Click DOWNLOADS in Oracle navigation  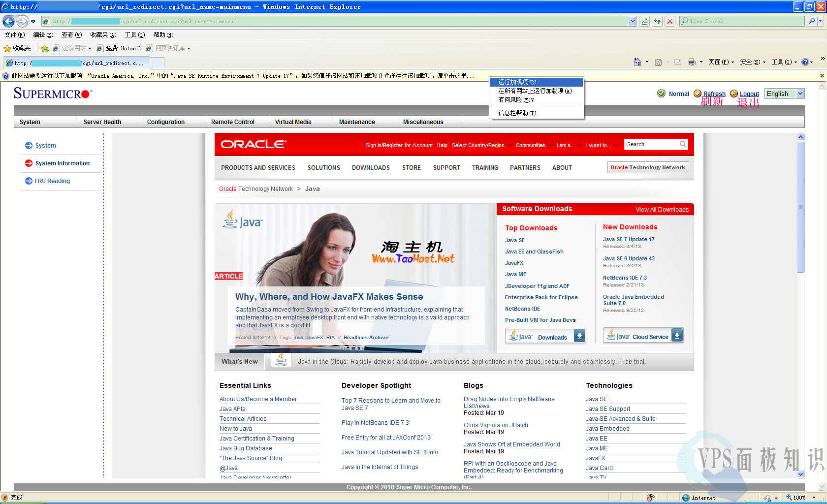(x=371, y=168)
